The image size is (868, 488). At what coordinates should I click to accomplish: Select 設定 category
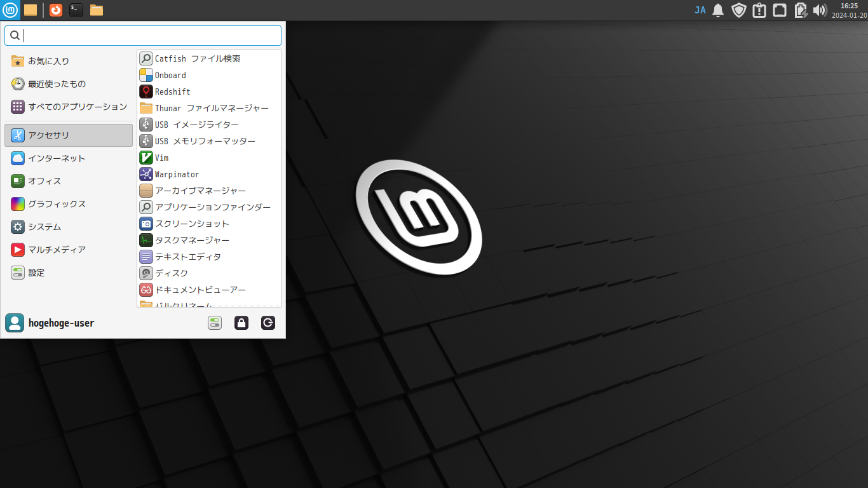click(x=69, y=273)
